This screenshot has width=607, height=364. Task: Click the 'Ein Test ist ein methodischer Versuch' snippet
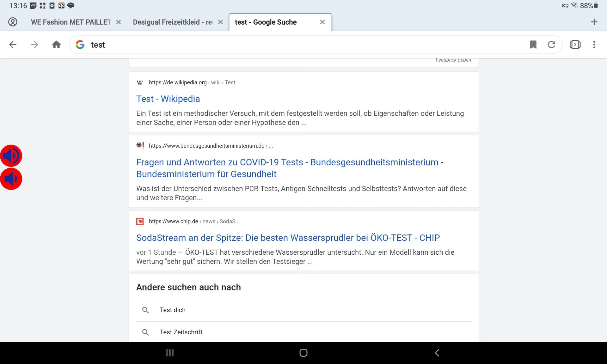pos(300,118)
